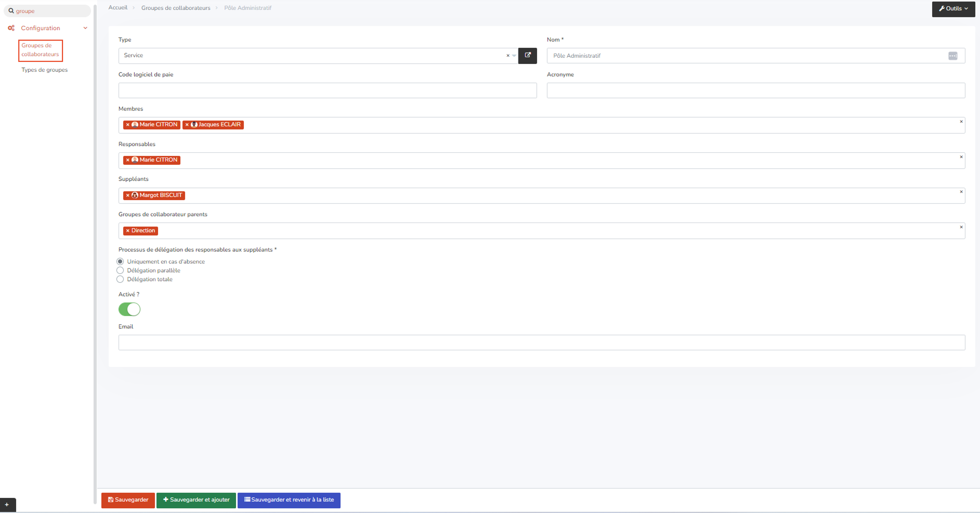Open the Type dropdown arrow
The image size is (980, 513).
pos(514,55)
